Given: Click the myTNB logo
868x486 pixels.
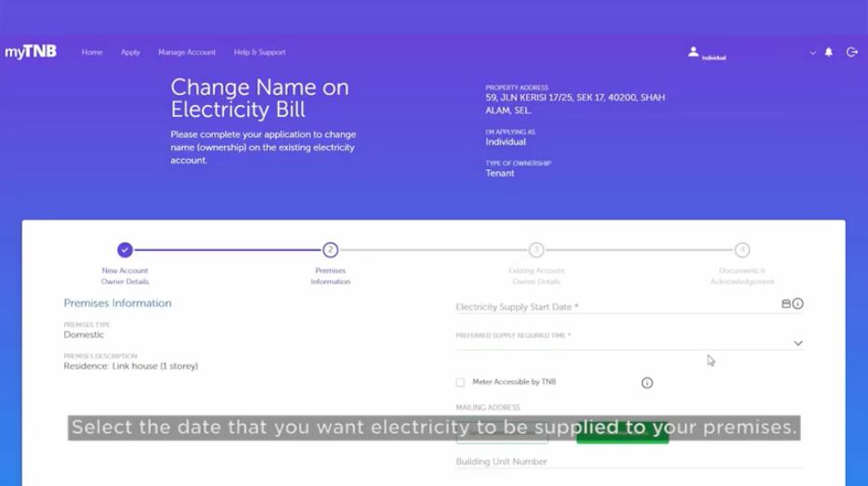Looking at the screenshot, I should coord(30,52).
